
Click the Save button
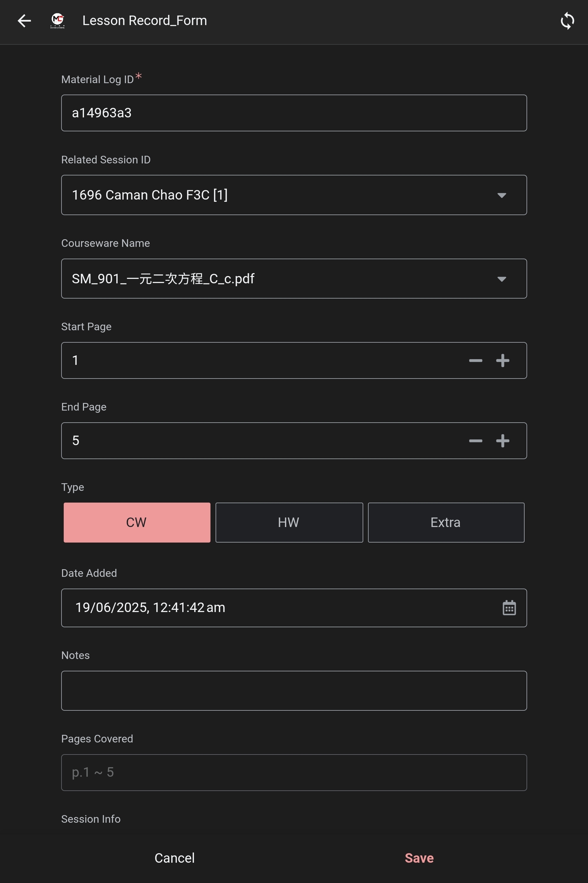click(x=419, y=858)
